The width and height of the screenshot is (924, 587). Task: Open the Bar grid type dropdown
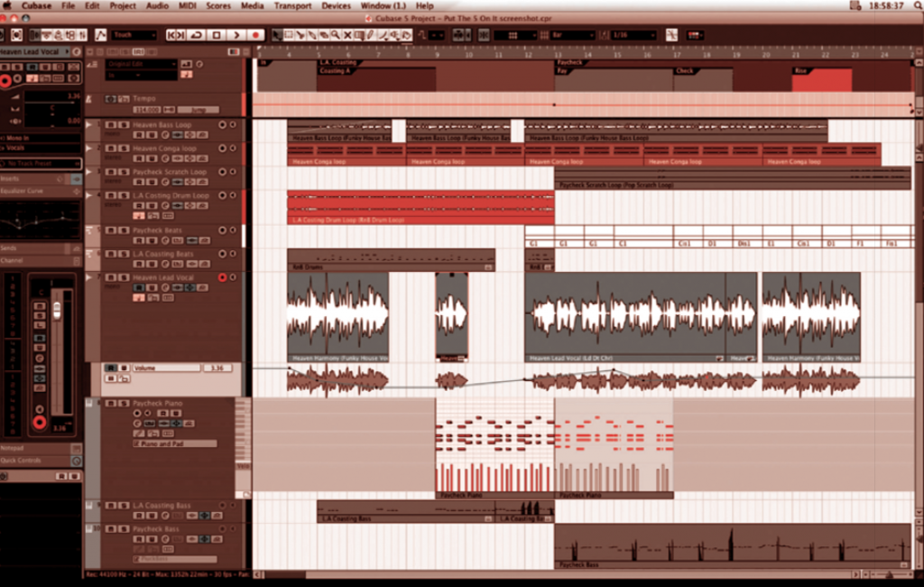click(x=571, y=35)
